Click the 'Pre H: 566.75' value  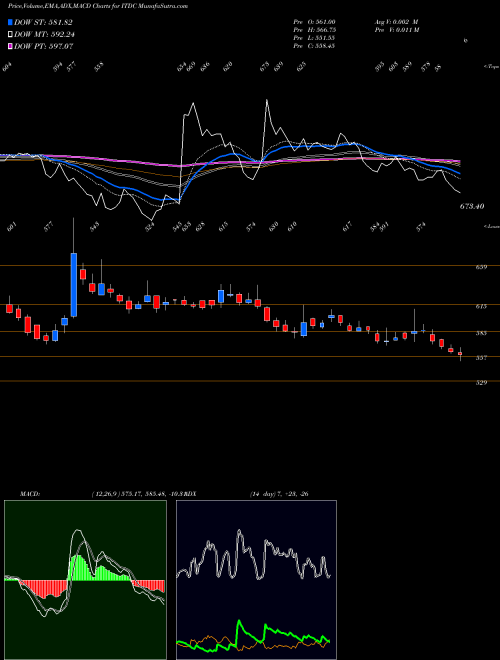pyautogui.click(x=314, y=30)
